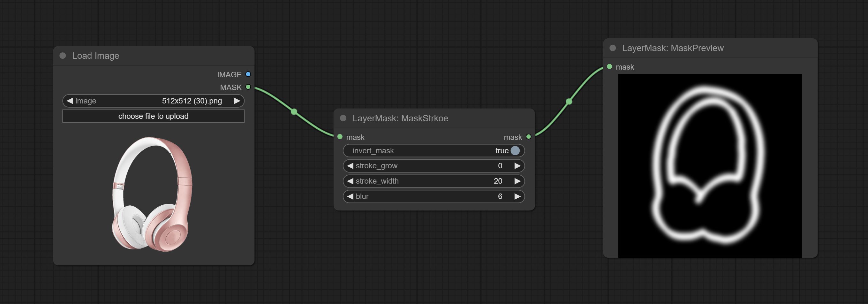
Task: Increase blur with right arrow
Action: [x=517, y=196]
